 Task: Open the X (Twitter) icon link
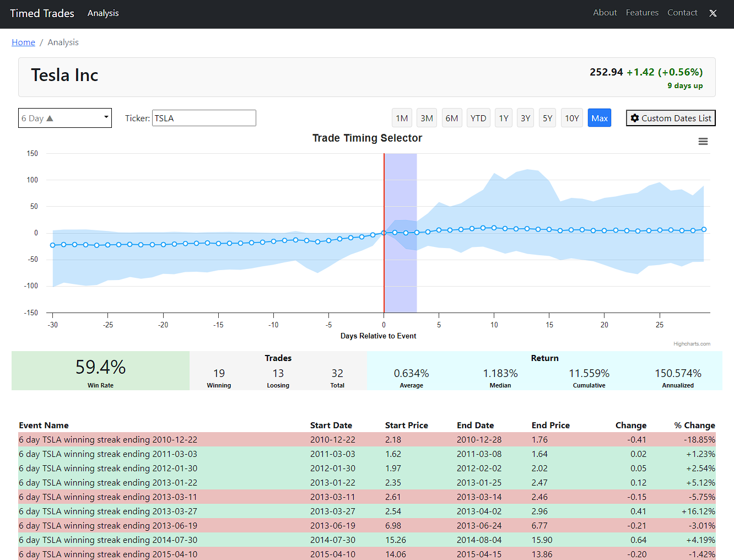coord(713,13)
